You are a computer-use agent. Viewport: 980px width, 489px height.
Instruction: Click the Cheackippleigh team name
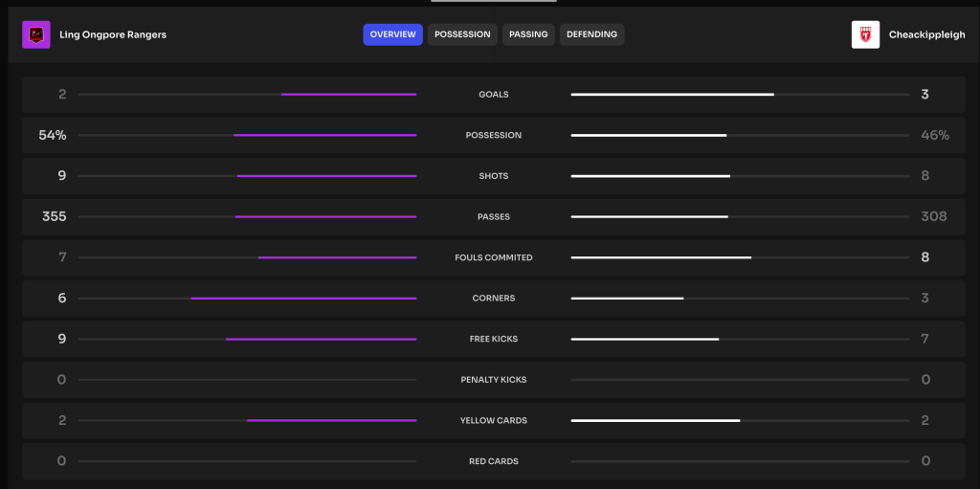pos(926,34)
